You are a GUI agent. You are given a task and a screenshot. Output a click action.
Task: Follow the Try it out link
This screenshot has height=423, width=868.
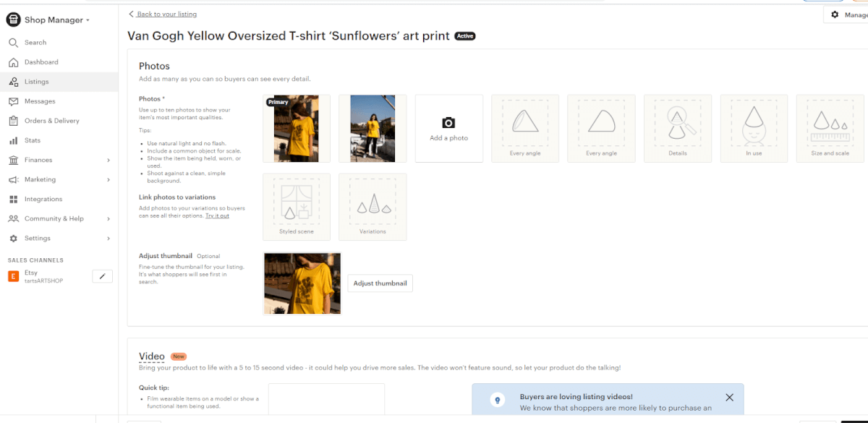[x=217, y=215]
